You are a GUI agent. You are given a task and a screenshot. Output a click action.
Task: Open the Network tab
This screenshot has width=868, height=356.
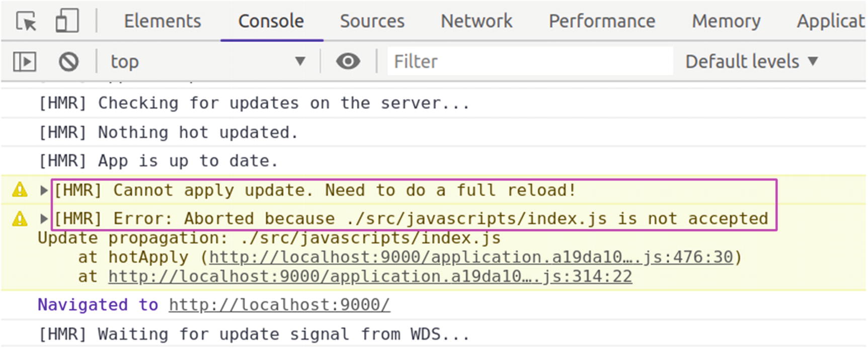pos(477,21)
